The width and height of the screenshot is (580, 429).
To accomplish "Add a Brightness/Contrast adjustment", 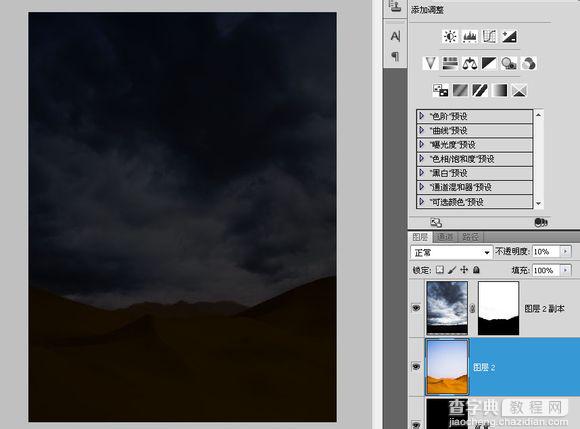I will point(450,36).
